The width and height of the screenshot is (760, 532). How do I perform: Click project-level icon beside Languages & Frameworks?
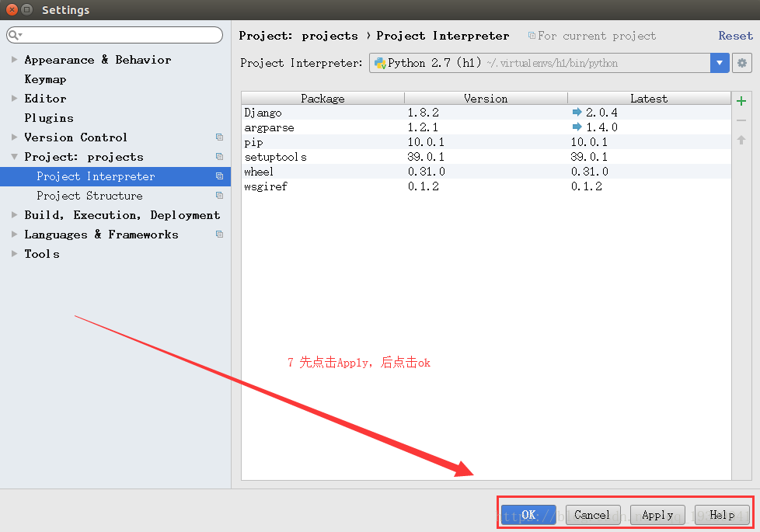(x=219, y=234)
